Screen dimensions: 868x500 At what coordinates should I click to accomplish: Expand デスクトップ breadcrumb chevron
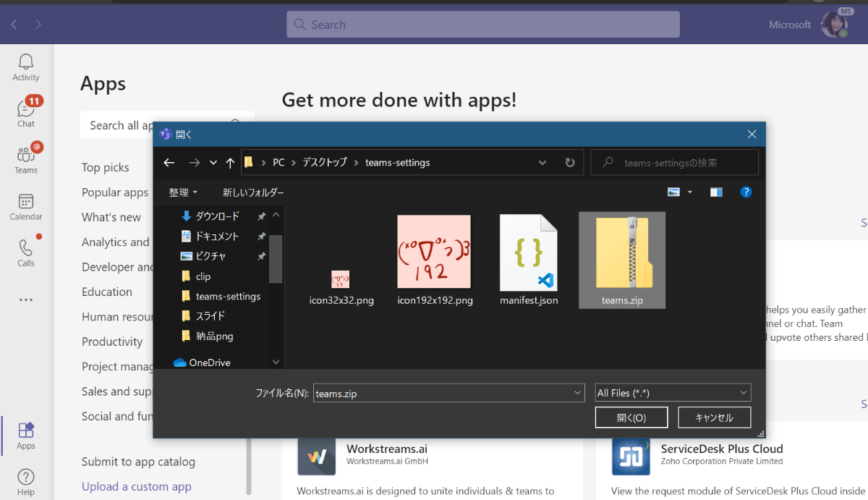tap(357, 163)
